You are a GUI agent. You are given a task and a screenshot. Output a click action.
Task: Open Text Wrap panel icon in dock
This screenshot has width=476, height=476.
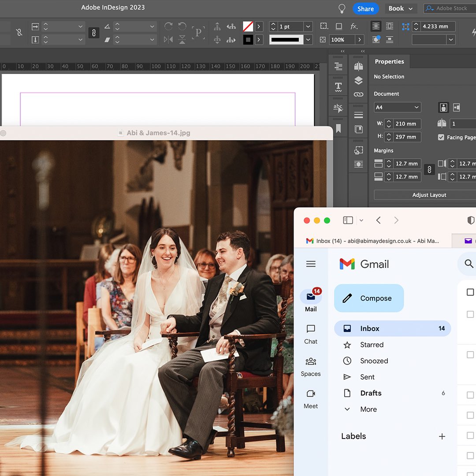[358, 164]
